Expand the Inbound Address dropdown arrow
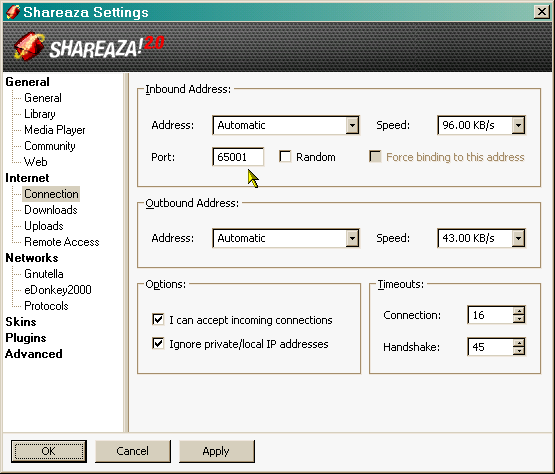 point(352,125)
